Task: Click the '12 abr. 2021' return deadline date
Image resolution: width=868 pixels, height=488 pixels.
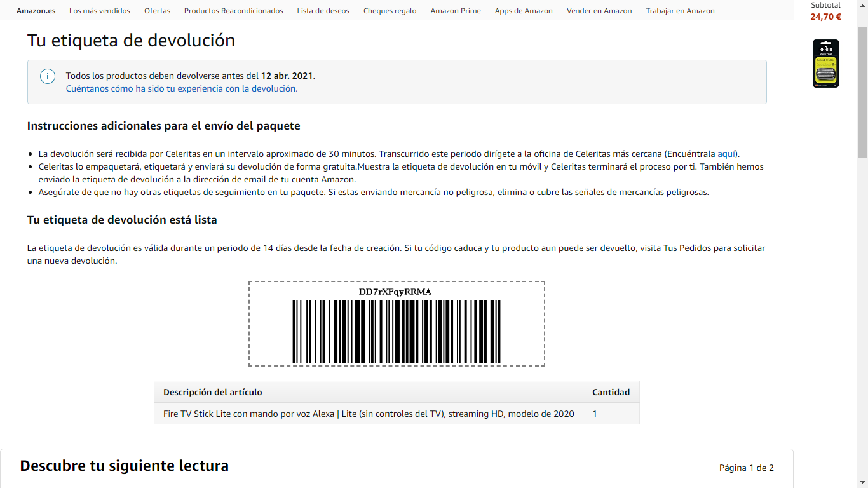Action: (287, 76)
